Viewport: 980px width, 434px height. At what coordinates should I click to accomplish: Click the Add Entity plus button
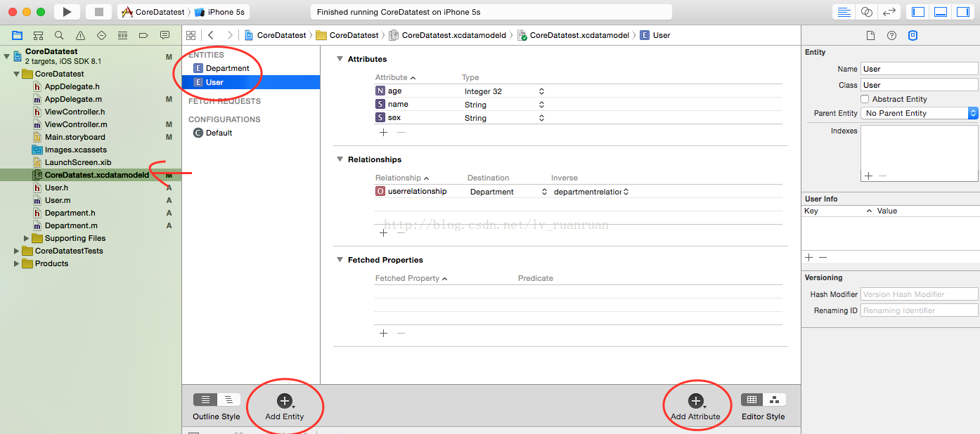pos(284,401)
